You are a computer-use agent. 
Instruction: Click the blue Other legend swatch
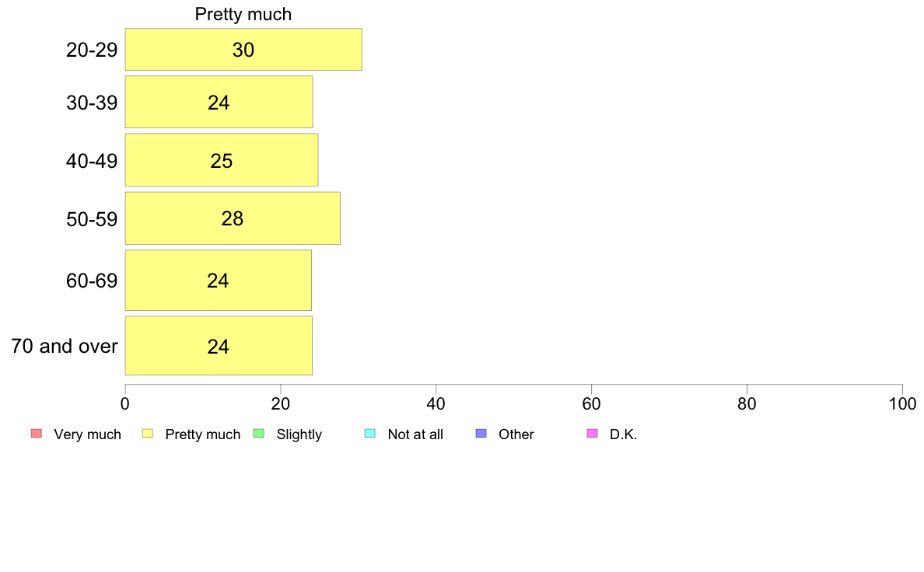coord(481,434)
